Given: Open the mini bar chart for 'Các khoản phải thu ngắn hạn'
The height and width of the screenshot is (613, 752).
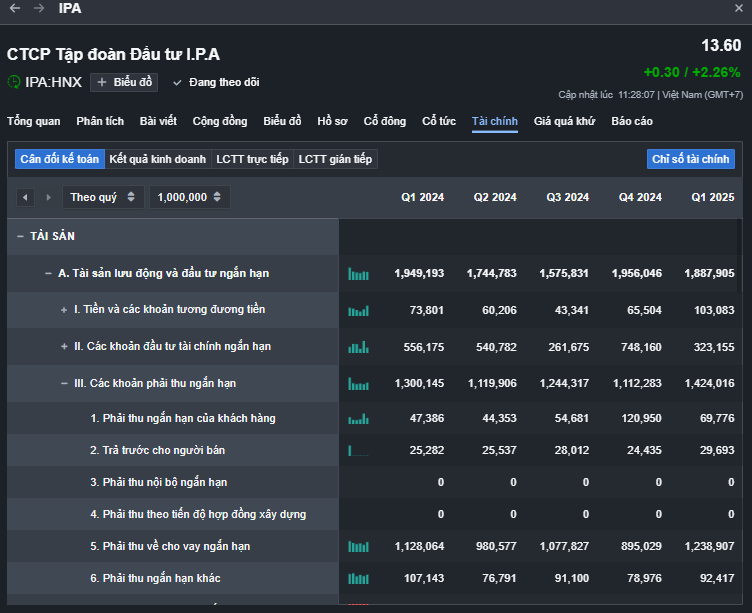Looking at the screenshot, I should tap(358, 384).
